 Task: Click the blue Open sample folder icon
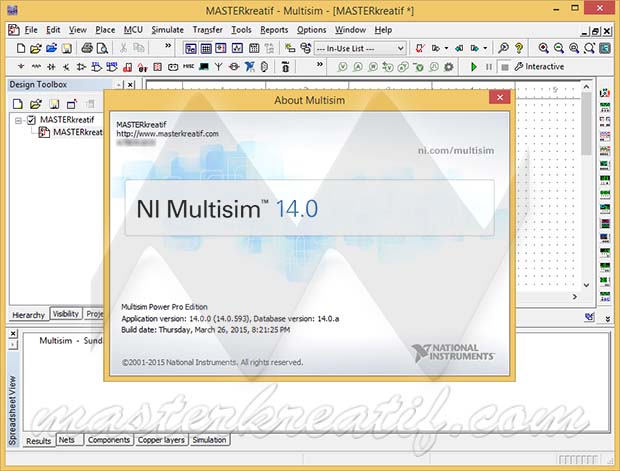tap(51, 48)
